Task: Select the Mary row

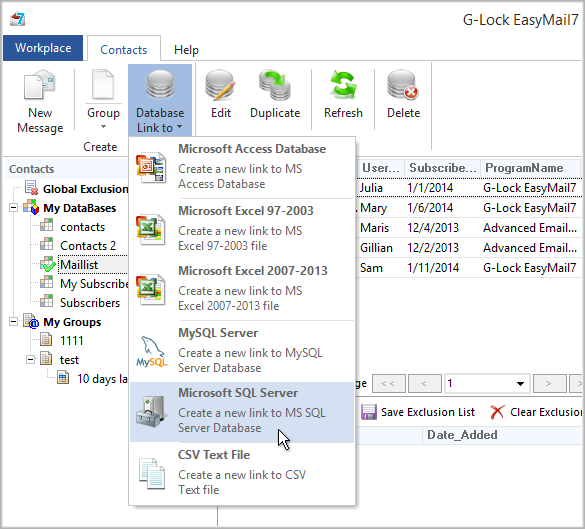Action: (469, 208)
